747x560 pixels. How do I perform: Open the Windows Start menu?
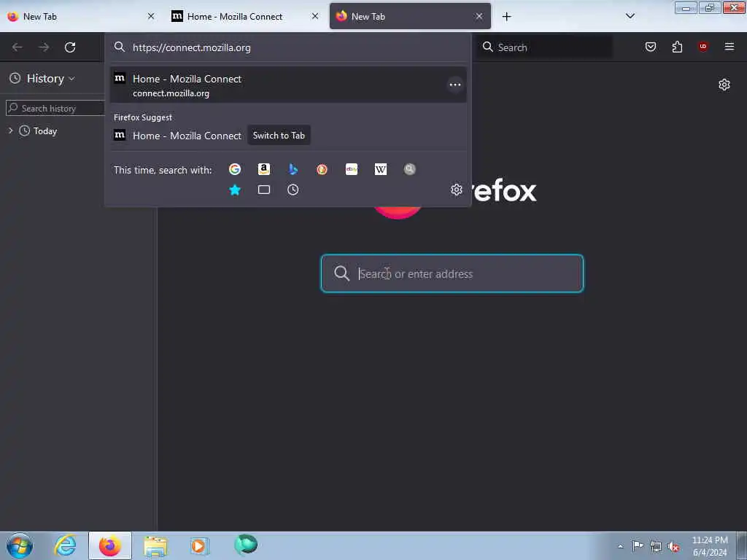[x=20, y=545]
